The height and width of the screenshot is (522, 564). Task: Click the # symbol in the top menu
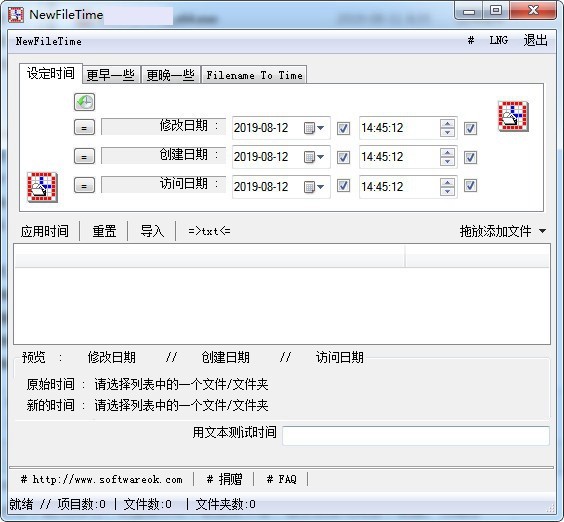470,40
